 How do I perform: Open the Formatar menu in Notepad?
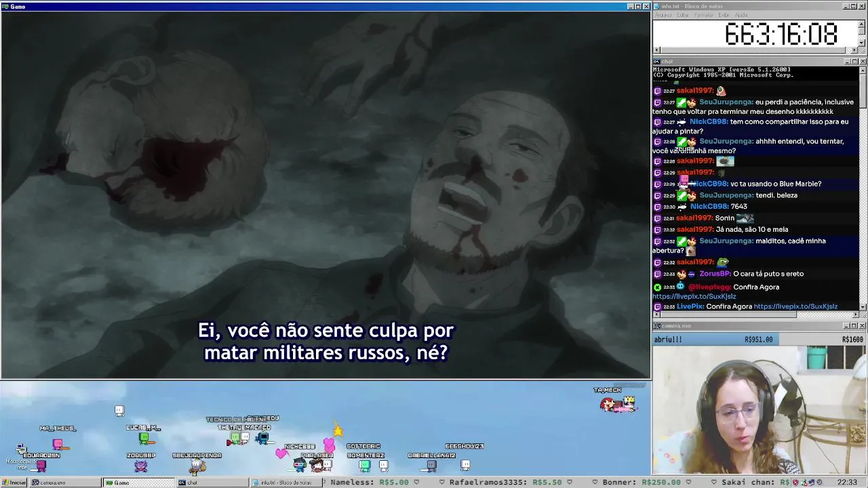coord(703,15)
